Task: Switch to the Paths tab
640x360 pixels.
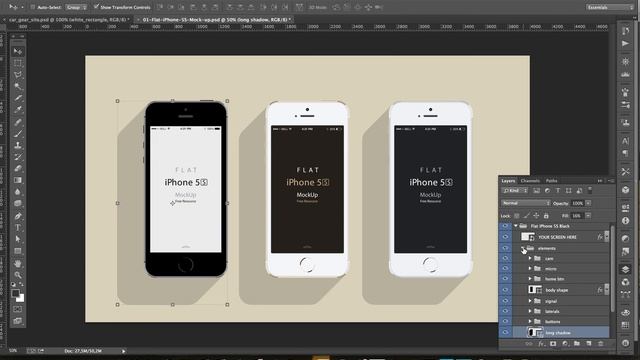Action: tap(551, 181)
